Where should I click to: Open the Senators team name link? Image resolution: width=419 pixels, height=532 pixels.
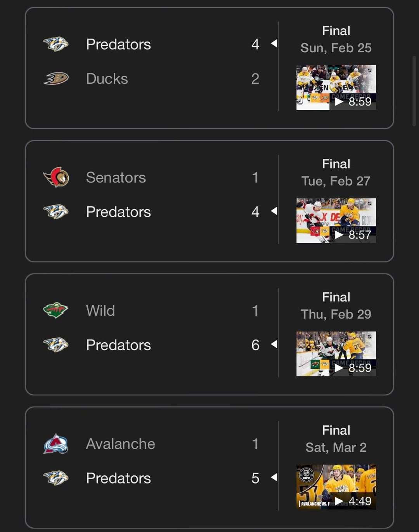pos(116,178)
